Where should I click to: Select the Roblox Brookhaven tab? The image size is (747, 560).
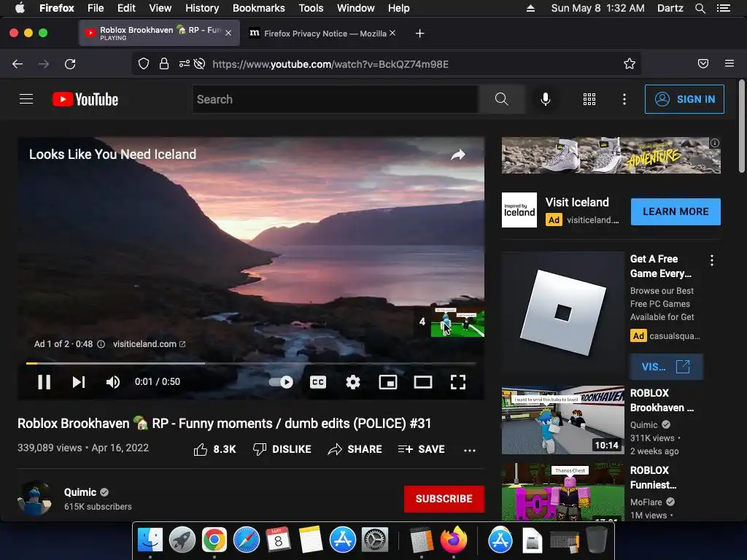pos(159,33)
